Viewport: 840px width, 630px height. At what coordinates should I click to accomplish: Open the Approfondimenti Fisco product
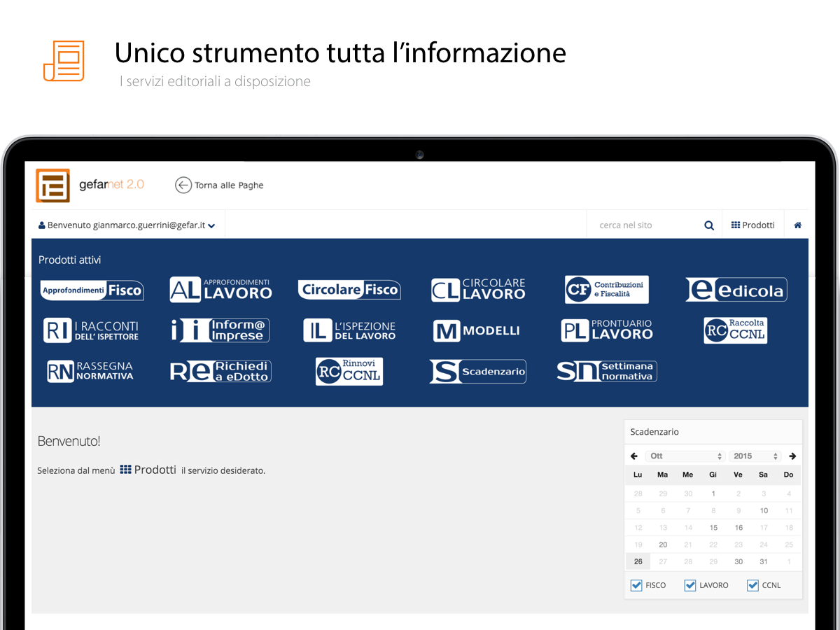coord(92,290)
